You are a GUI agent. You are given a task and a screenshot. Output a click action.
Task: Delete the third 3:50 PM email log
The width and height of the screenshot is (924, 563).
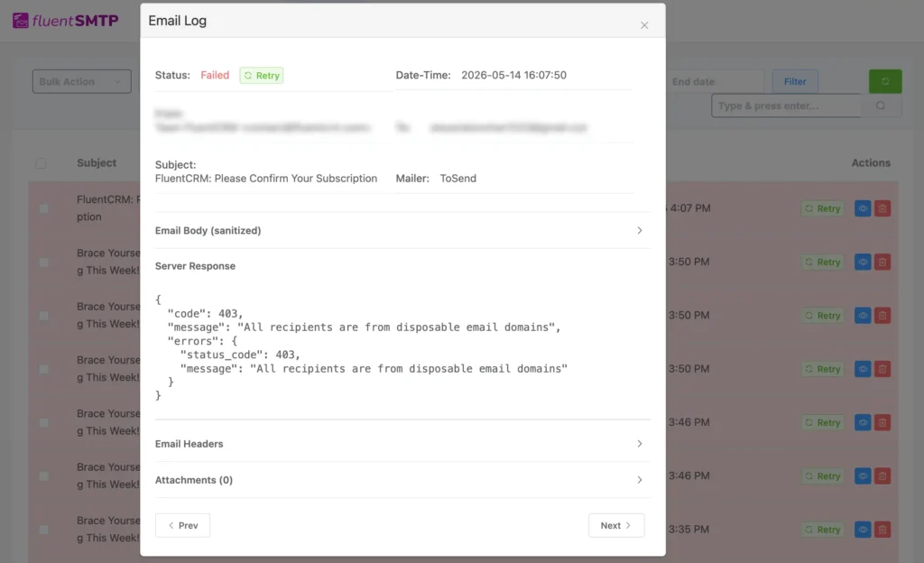tap(882, 369)
